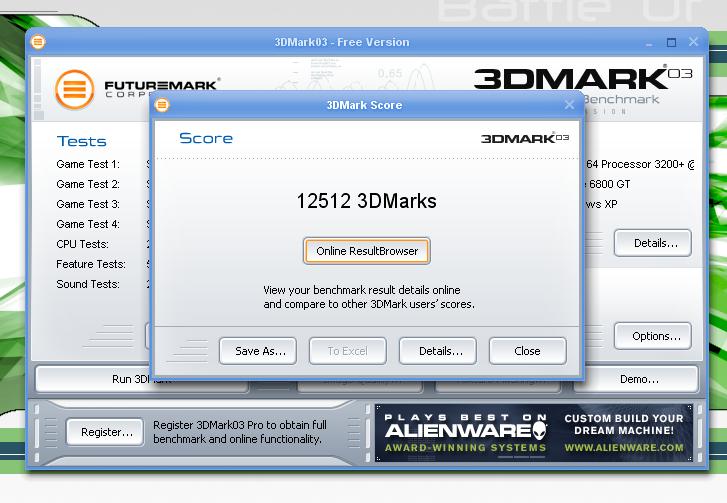The height and width of the screenshot is (503, 727).
Task: Click the 3DMark03 main window title icon
Action: coord(38,42)
